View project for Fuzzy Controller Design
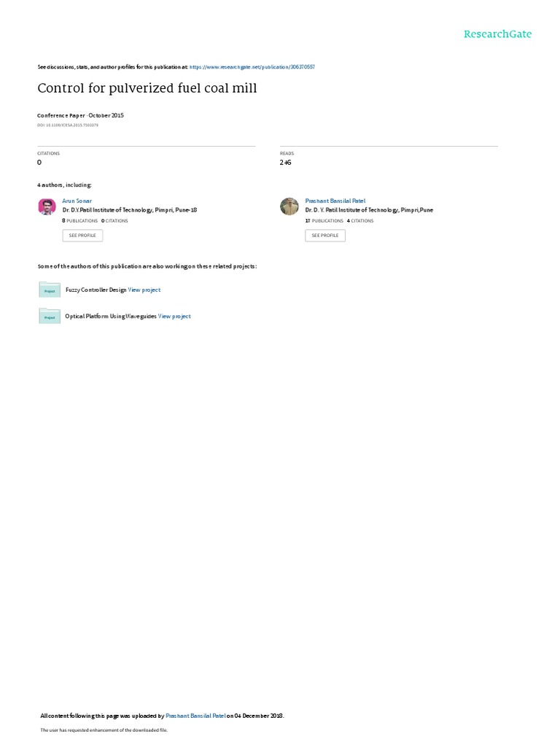The width and height of the screenshot is (560, 747). pos(144,290)
